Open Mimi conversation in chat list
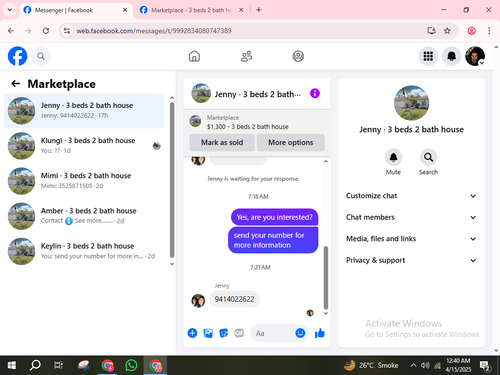 click(x=84, y=181)
